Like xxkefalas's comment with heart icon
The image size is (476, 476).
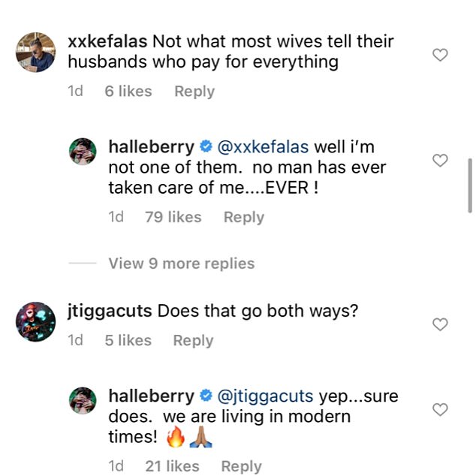coord(441,55)
